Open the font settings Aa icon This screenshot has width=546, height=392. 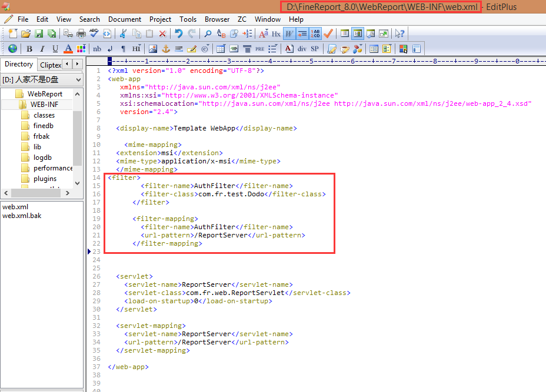[x=263, y=33]
